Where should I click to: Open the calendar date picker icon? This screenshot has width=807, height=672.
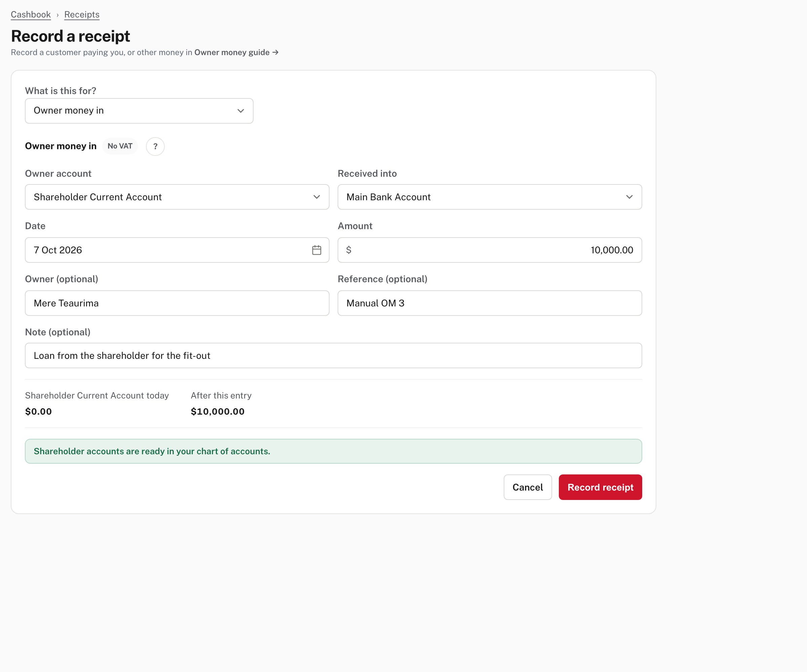click(x=317, y=250)
